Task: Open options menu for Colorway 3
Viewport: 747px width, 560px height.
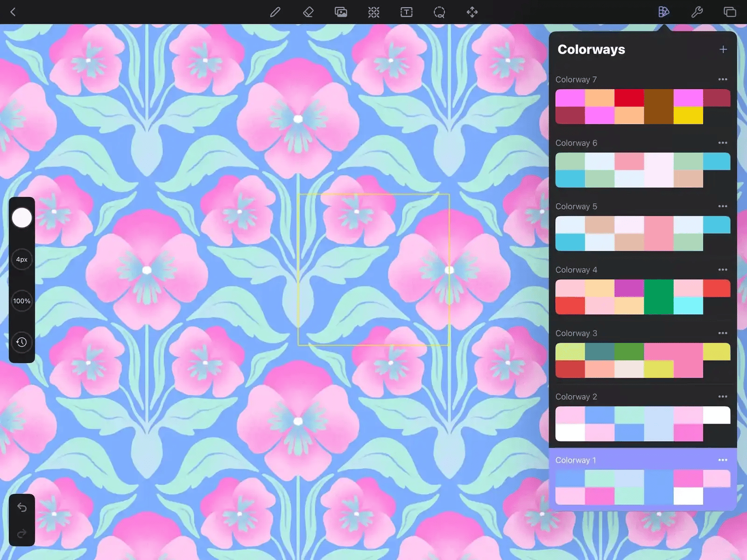Action: click(x=723, y=333)
